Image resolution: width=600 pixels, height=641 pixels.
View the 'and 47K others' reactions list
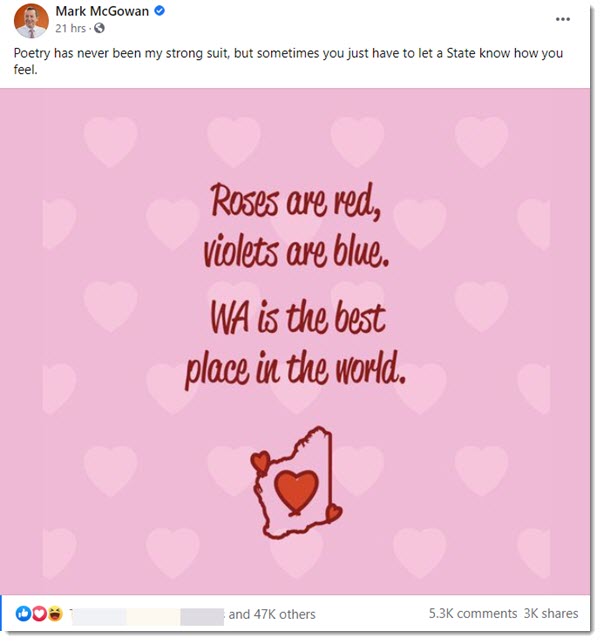coord(272,614)
